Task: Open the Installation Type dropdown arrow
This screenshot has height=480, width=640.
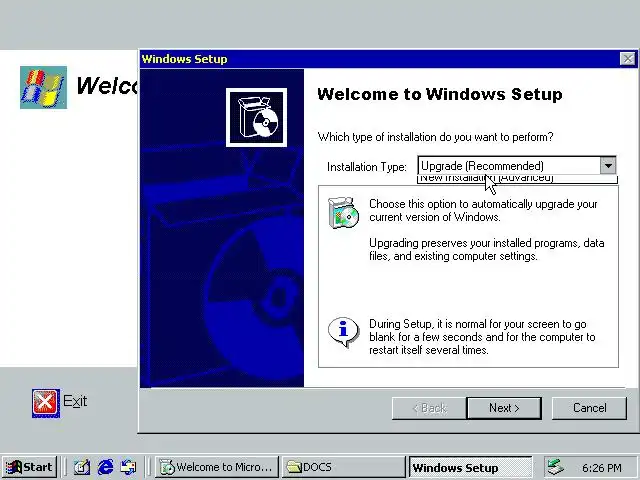Action: [608, 166]
